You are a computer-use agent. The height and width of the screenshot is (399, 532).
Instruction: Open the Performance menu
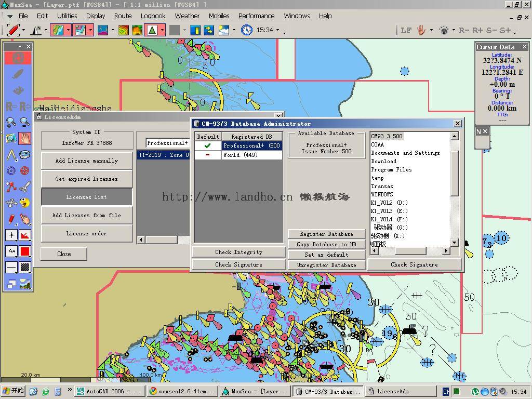[256, 16]
